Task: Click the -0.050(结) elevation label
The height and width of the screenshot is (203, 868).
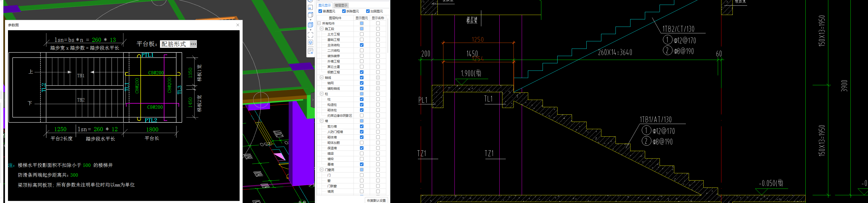Action: click(x=771, y=183)
